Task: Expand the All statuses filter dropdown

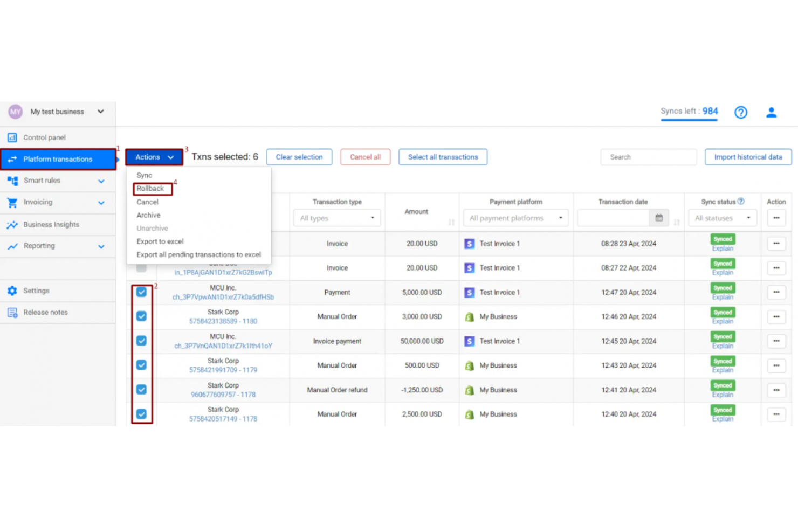Action: tap(722, 218)
